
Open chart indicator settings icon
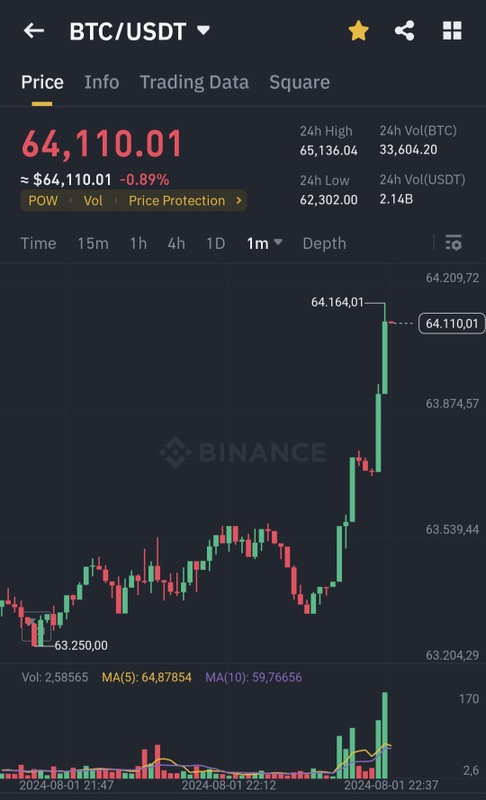[453, 243]
